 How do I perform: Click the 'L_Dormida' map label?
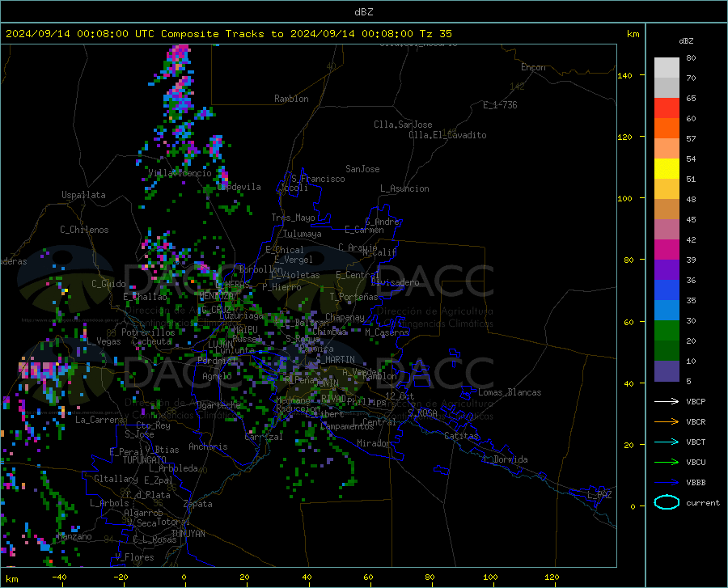tap(506, 459)
